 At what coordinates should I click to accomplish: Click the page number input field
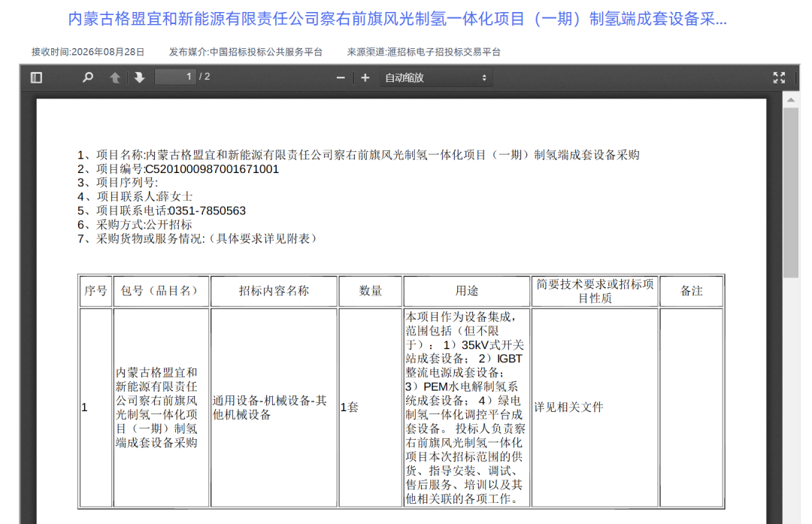point(175,77)
